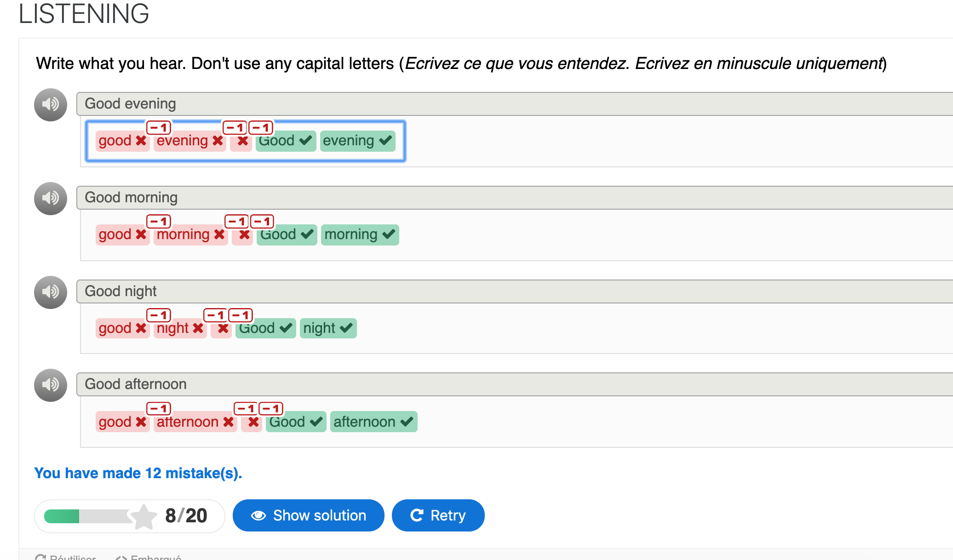Play audio for Good evening sentence
The image size is (953, 560).
click(x=51, y=105)
